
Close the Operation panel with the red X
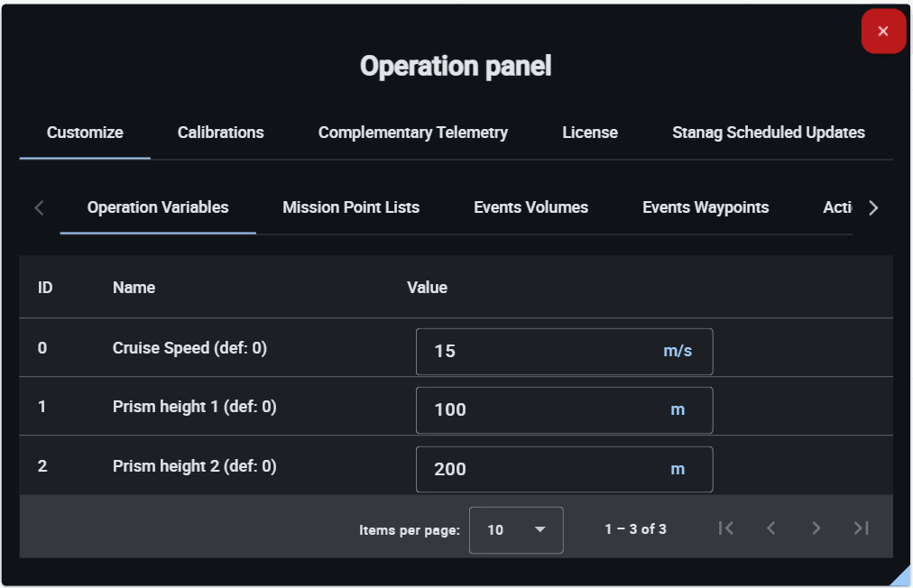[883, 32]
